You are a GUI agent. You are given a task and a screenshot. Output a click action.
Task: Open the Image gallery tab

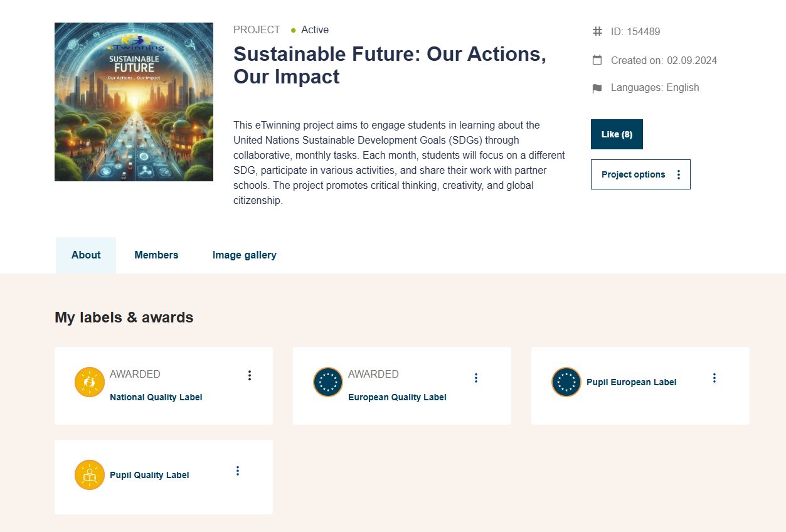pyautogui.click(x=244, y=255)
